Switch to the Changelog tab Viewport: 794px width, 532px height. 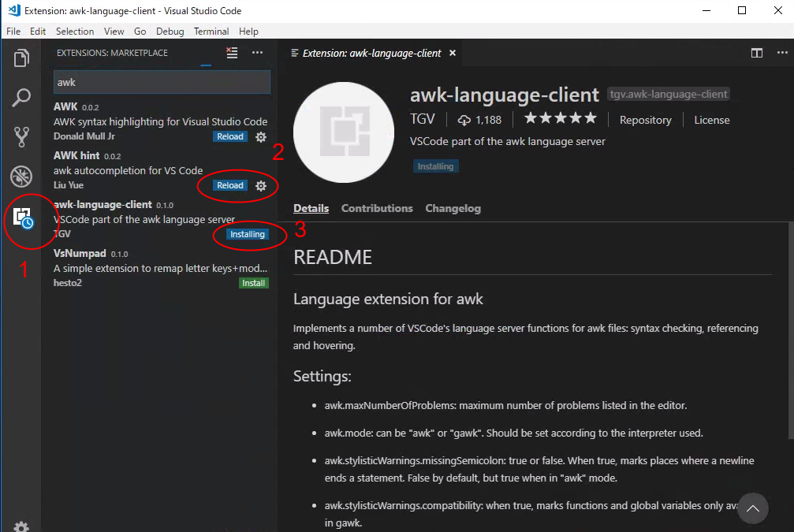[453, 208]
